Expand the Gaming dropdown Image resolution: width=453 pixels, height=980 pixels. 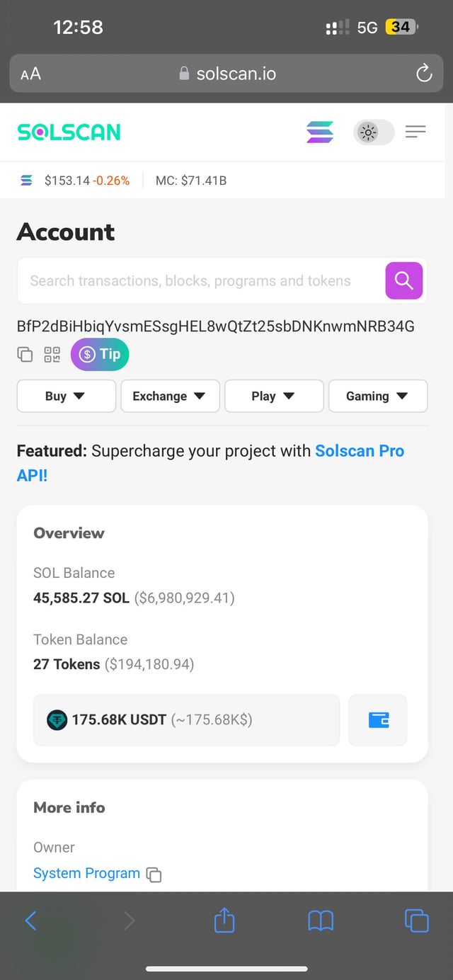[x=377, y=396]
